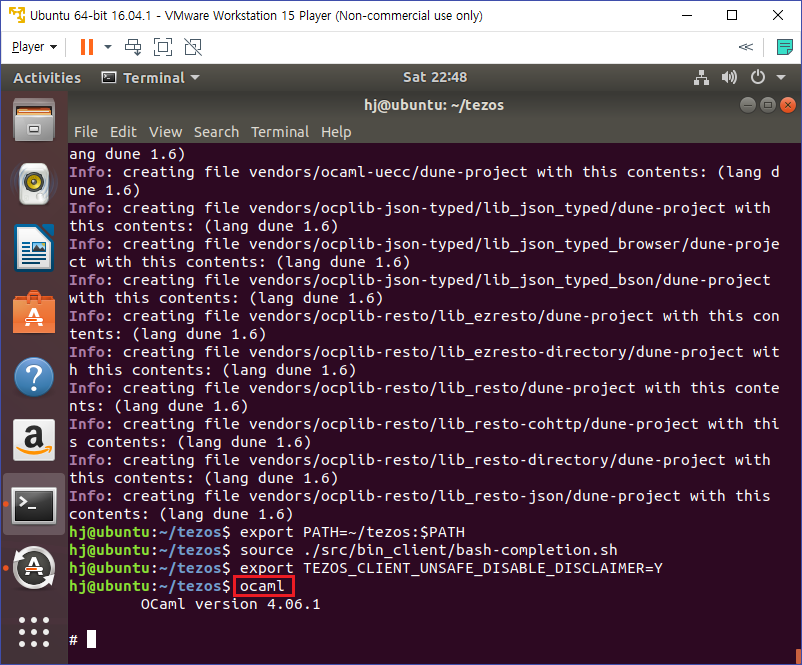Launch Rhythmbox music player from dock
Image resolution: width=802 pixels, height=665 pixels.
pos(34,183)
